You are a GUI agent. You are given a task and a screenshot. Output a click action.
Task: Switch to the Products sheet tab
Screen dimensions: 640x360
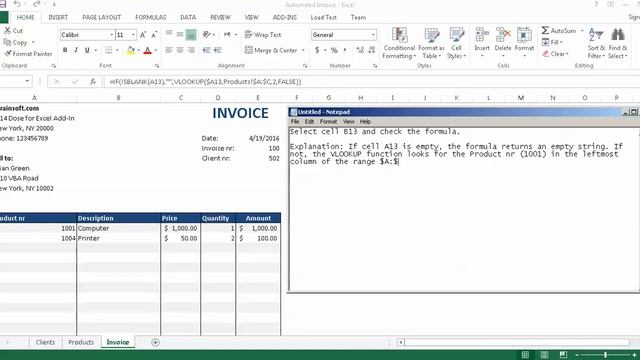pos(81,342)
